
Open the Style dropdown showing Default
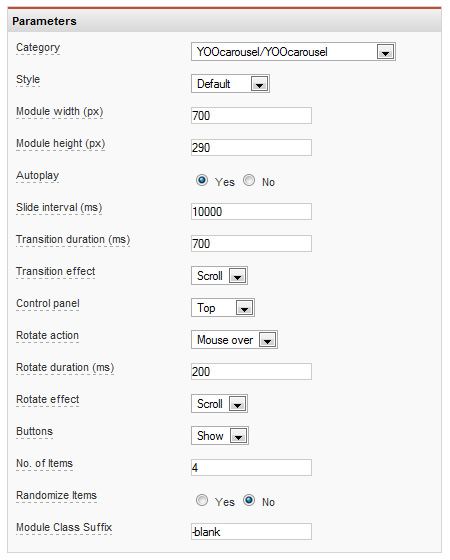point(230,84)
